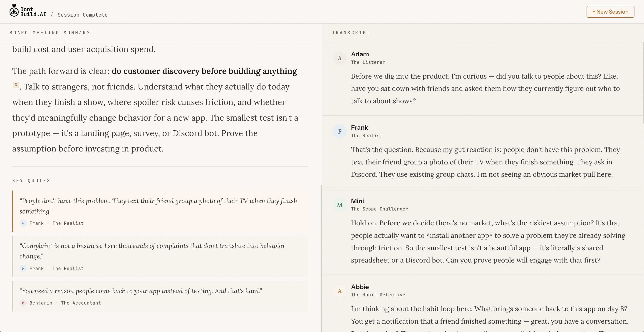This screenshot has width=644, height=332.
Task: Click Mini's green M avatar
Action: tap(339, 205)
